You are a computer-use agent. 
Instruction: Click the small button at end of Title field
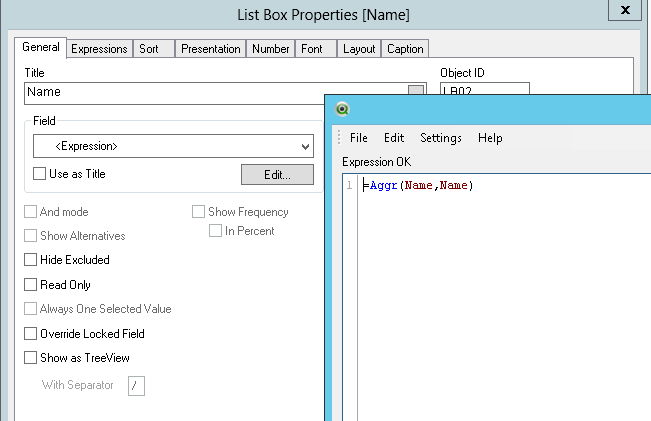(x=416, y=90)
